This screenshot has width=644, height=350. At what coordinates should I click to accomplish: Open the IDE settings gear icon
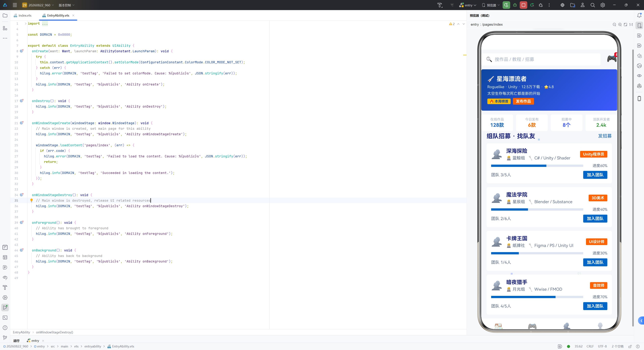pyautogui.click(x=603, y=5)
